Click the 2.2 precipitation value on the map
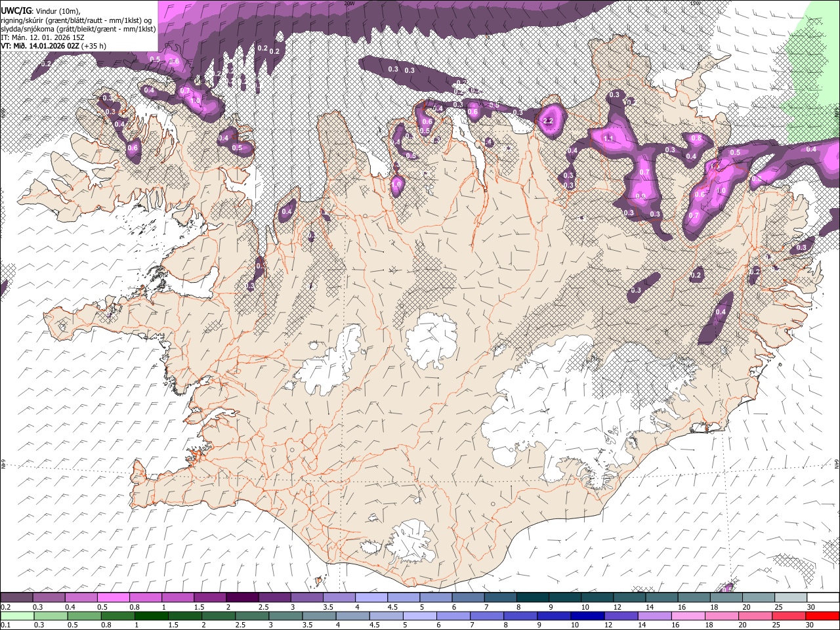Viewport: 840px width, 630px height. click(x=549, y=121)
